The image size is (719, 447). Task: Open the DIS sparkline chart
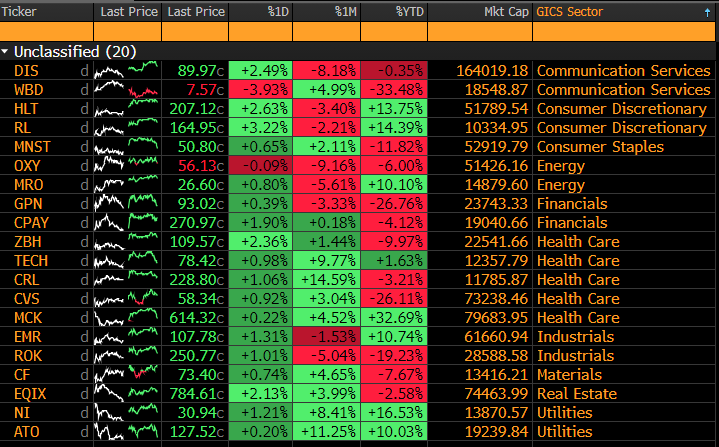click(126, 71)
